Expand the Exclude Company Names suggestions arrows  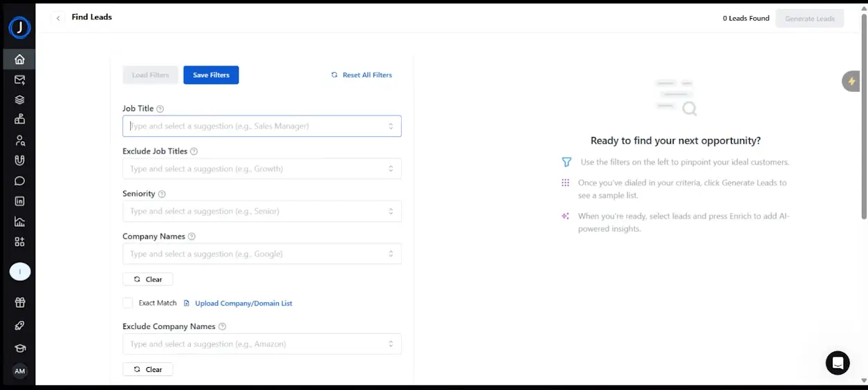[x=390, y=344]
